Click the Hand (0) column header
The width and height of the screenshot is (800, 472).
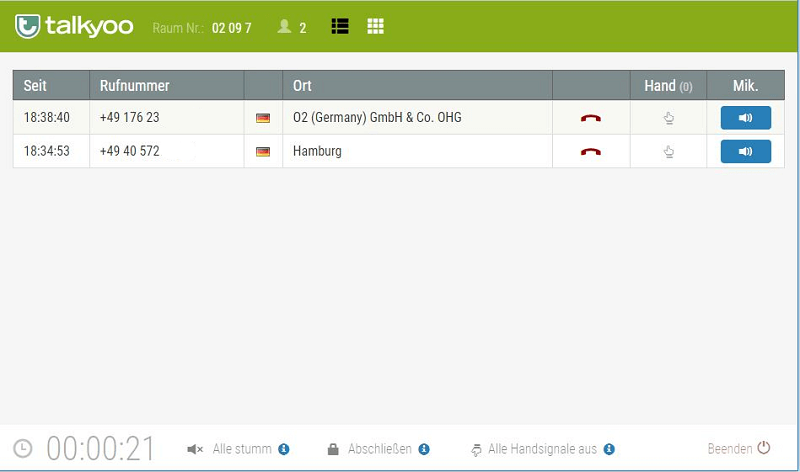pos(668,86)
